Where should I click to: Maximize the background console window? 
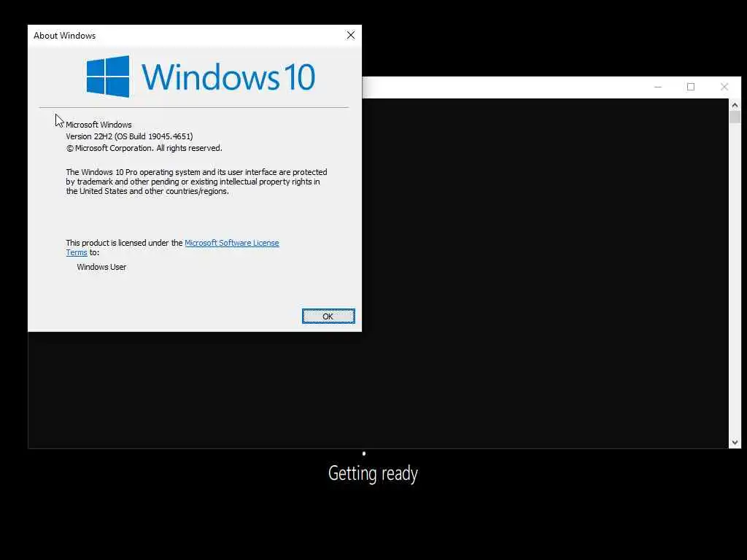click(x=691, y=87)
